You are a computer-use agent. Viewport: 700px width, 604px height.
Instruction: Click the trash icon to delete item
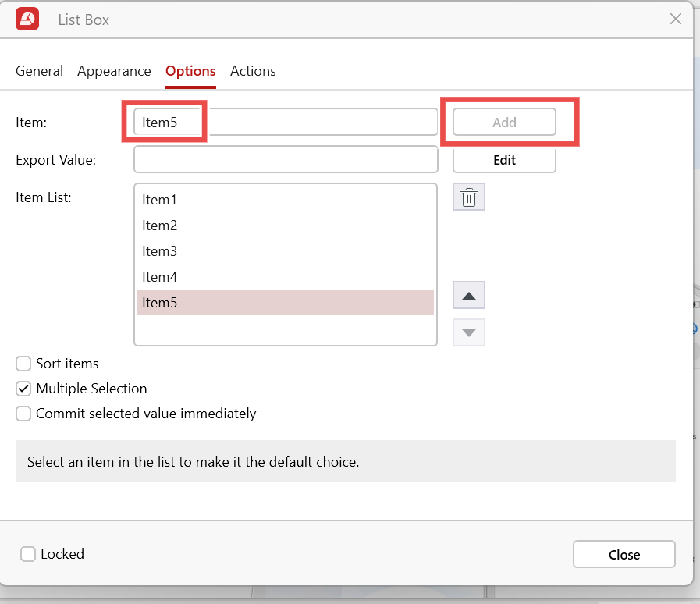click(469, 197)
